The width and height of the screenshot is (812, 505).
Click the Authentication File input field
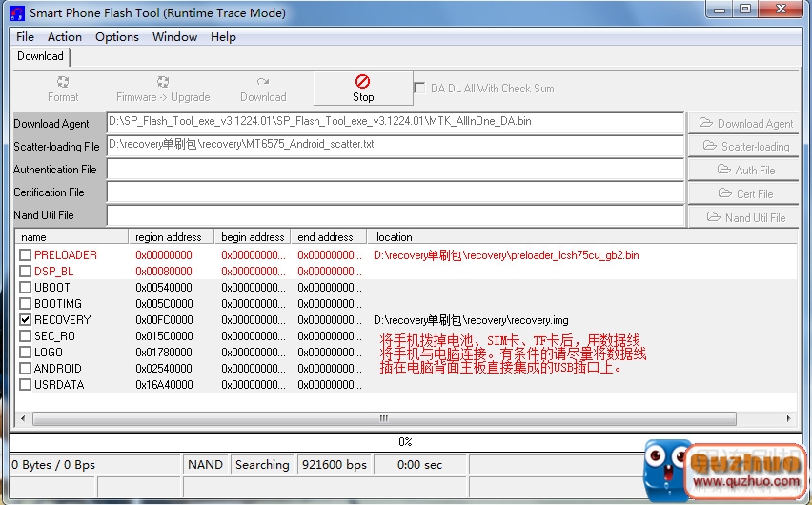coord(395,170)
